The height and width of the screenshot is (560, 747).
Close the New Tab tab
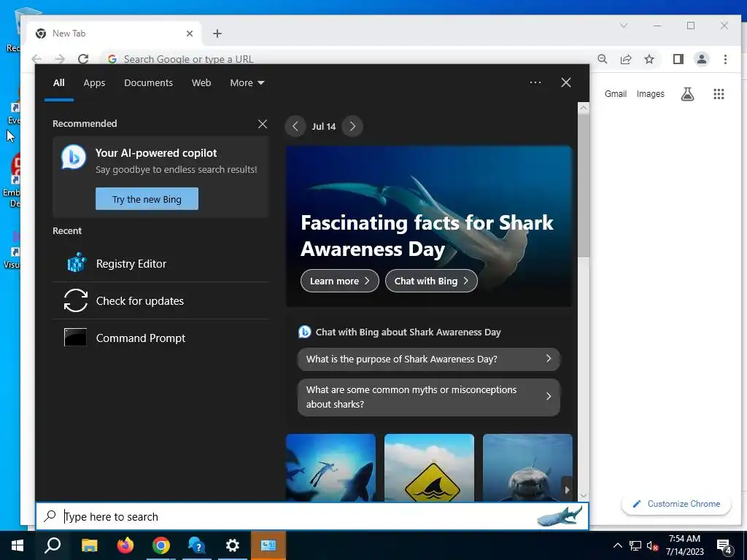(x=190, y=34)
